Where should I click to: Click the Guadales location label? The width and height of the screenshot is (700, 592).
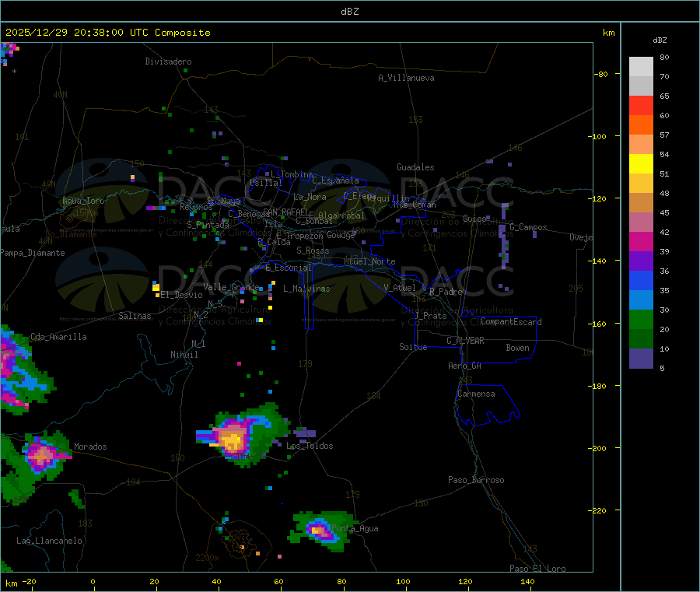coord(415,167)
